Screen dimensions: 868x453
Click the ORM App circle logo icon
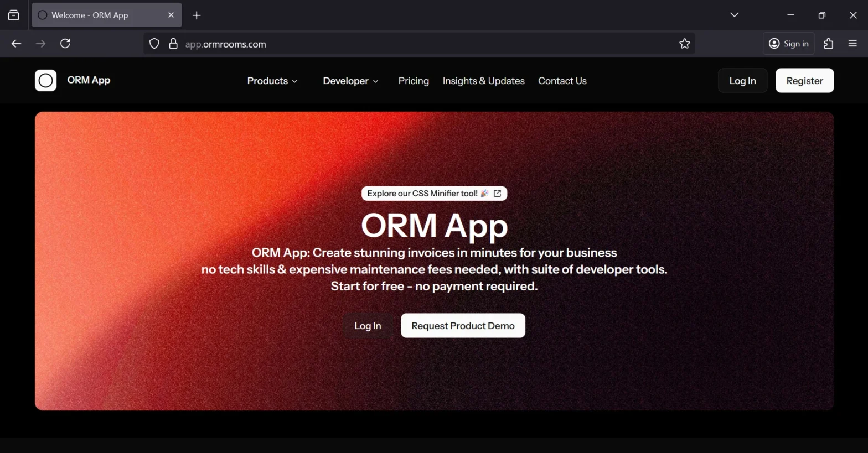(x=45, y=81)
